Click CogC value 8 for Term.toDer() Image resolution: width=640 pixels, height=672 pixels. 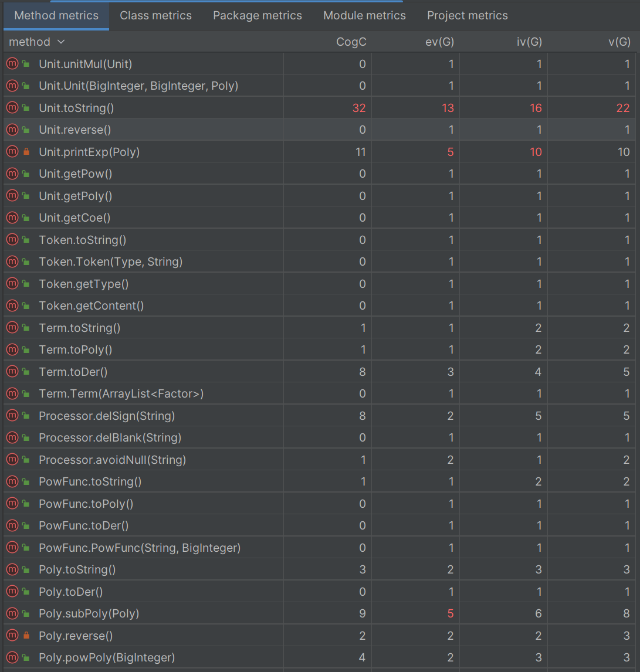tap(363, 372)
